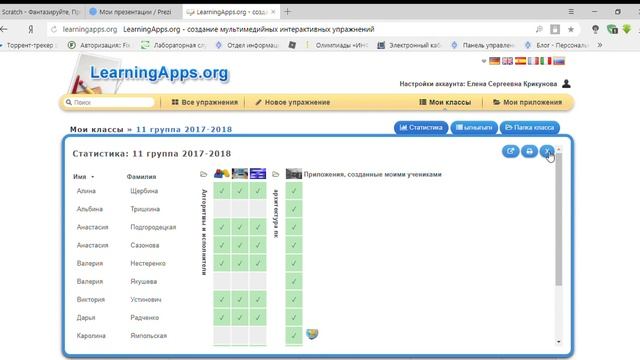Click the Мои классы breadcrumb link
This screenshot has height=360, width=640.
click(x=97, y=129)
